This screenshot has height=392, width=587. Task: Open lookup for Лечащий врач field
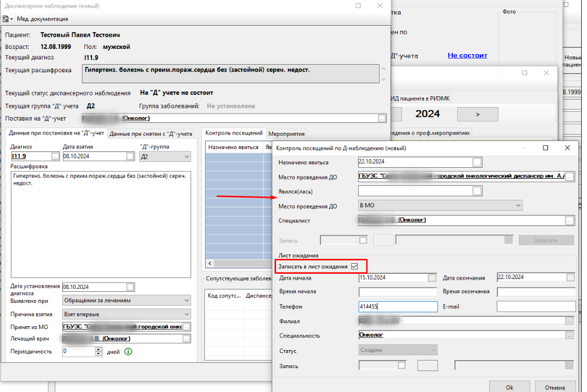point(186,339)
